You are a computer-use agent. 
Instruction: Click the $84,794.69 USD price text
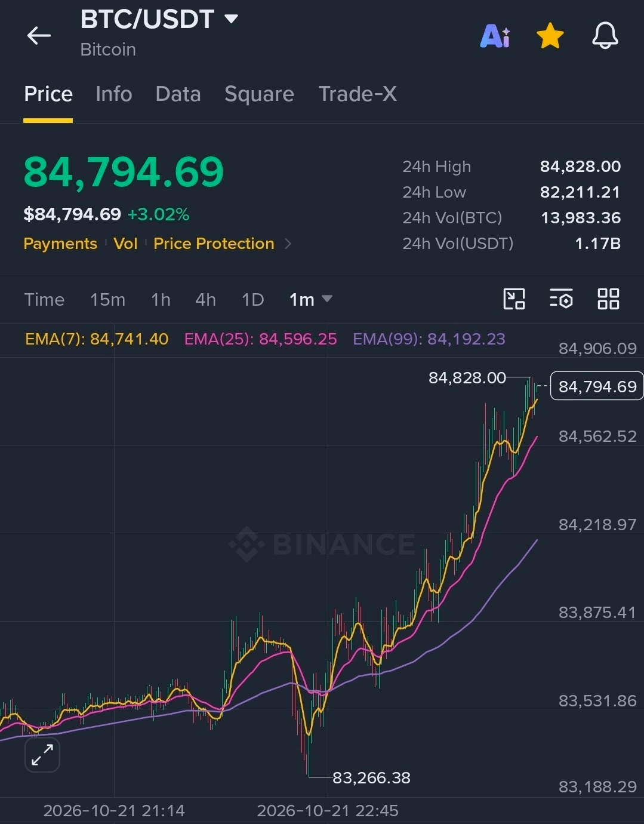coord(72,214)
